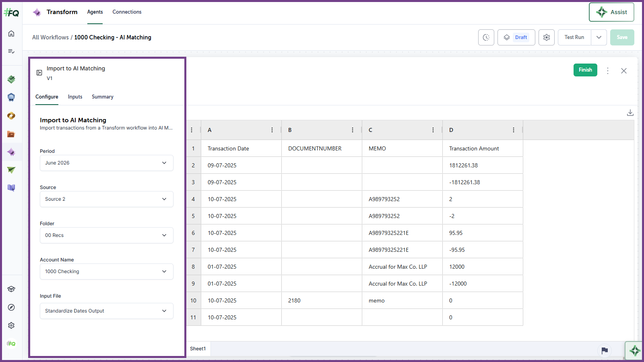
Task: Click the Save button
Action: click(622, 37)
